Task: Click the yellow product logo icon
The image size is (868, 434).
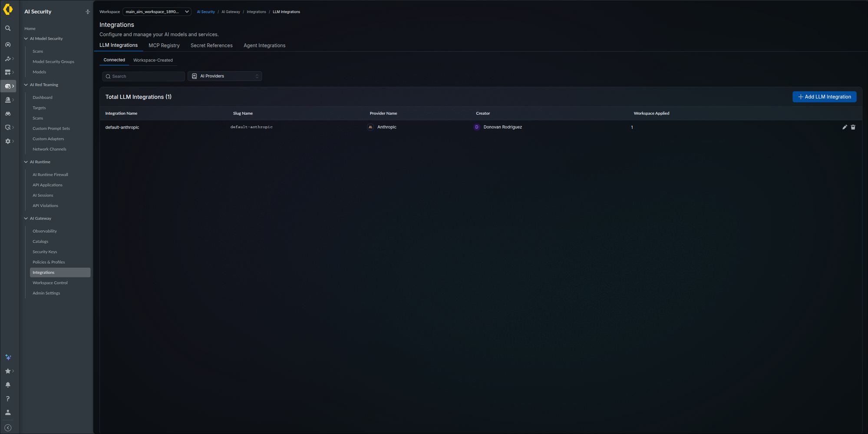Action: tap(8, 10)
